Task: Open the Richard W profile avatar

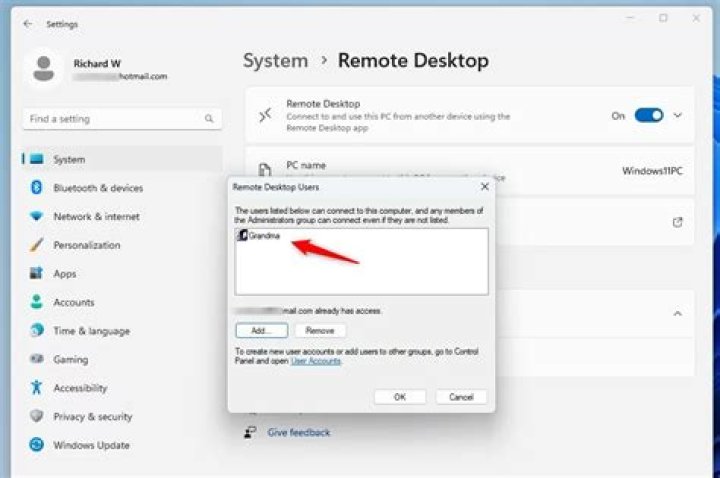Action: [x=44, y=68]
